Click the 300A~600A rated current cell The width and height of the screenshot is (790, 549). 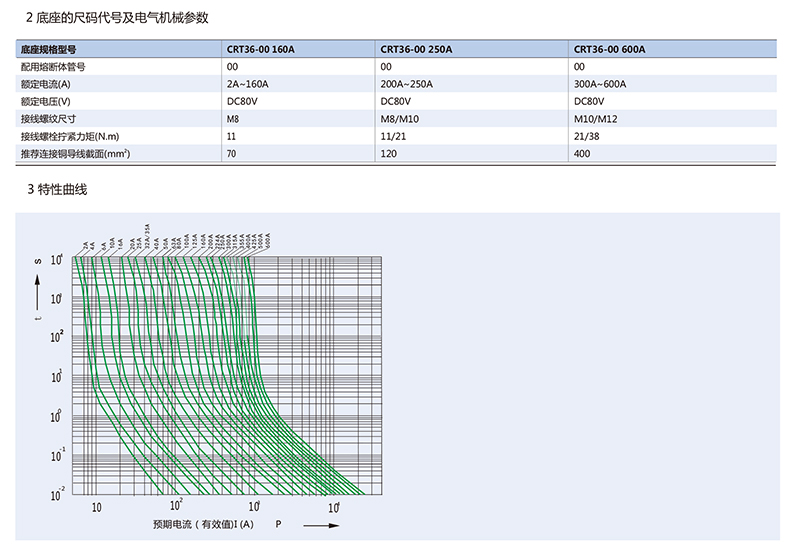600,83
